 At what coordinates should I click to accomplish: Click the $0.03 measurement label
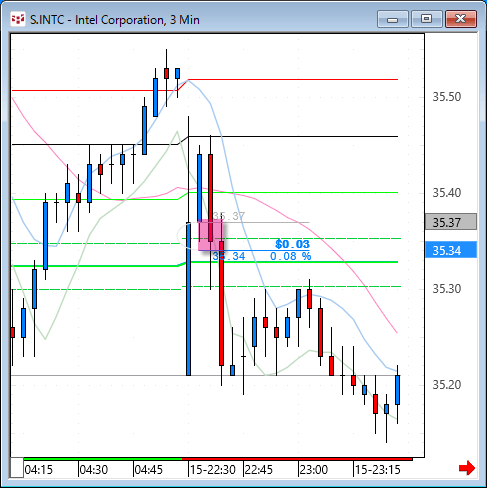pyautogui.click(x=292, y=244)
